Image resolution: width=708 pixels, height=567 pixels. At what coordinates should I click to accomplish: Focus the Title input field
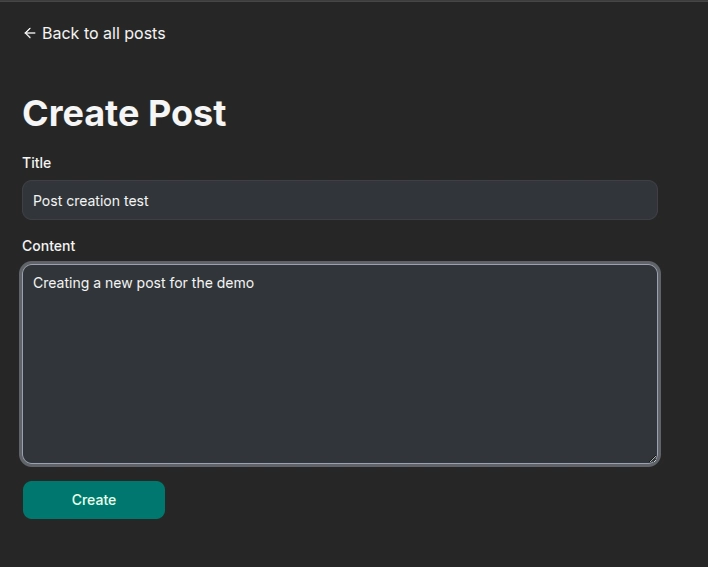[x=339, y=200]
